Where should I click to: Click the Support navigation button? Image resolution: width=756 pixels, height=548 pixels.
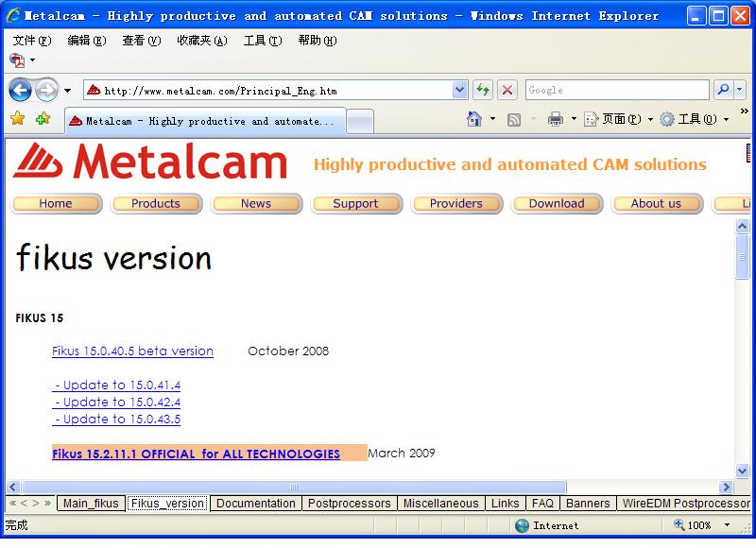pyautogui.click(x=356, y=203)
